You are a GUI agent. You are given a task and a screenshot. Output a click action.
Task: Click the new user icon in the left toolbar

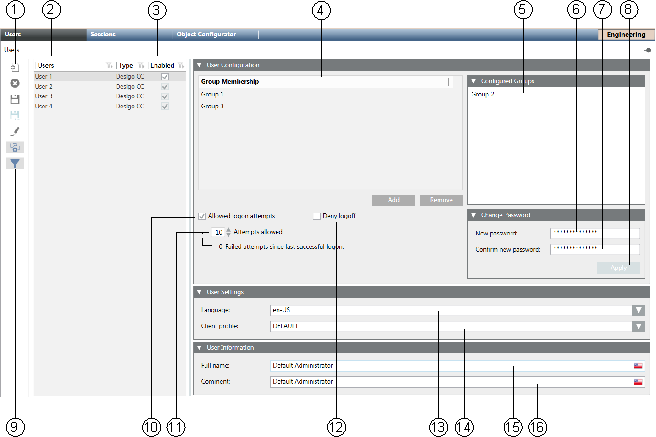tap(15, 66)
